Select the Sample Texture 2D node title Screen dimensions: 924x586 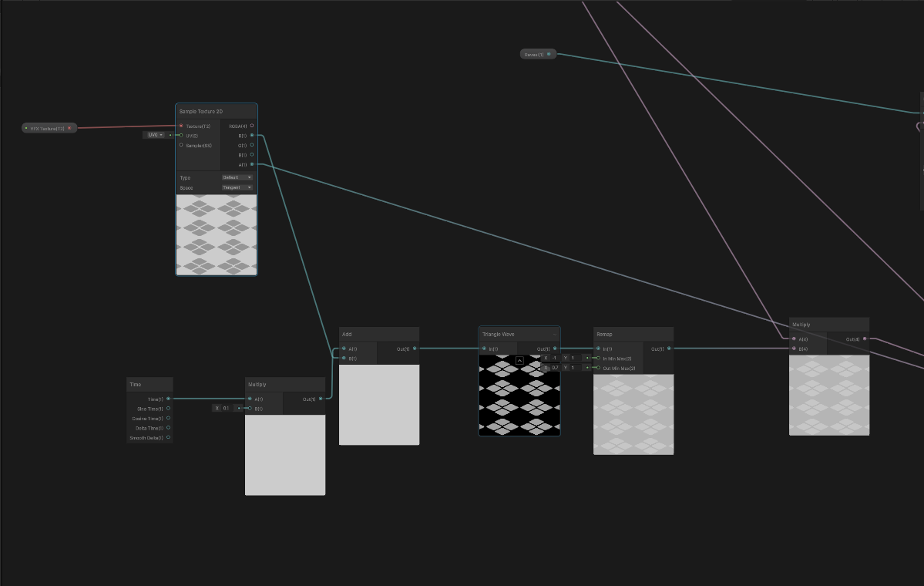click(x=201, y=112)
